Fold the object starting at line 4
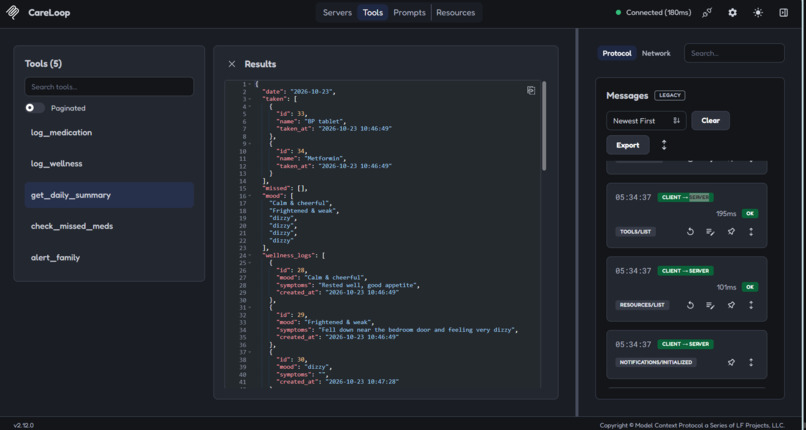806x430 pixels. coord(250,106)
